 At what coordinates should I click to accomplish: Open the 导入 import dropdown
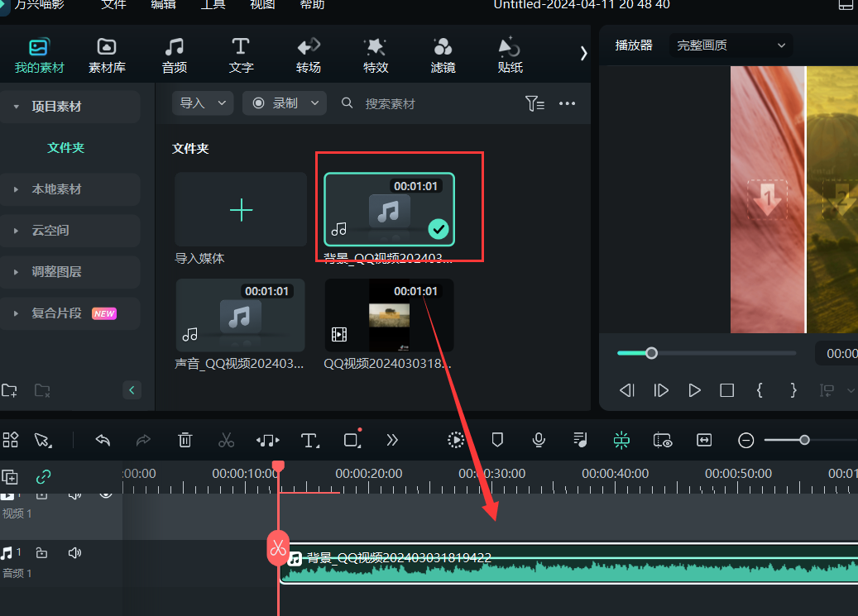202,103
